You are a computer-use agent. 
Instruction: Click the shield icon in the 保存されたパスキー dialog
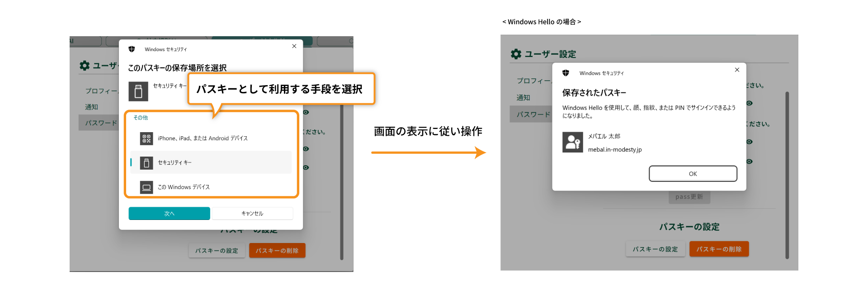click(x=566, y=73)
